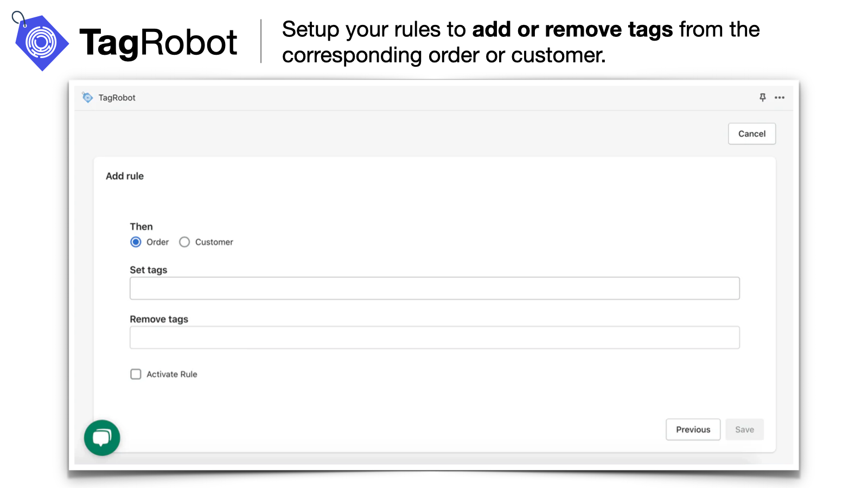Viewport: 868px width, 488px height.
Task: Click the Activate Rule label text
Action: [x=171, y=374]
